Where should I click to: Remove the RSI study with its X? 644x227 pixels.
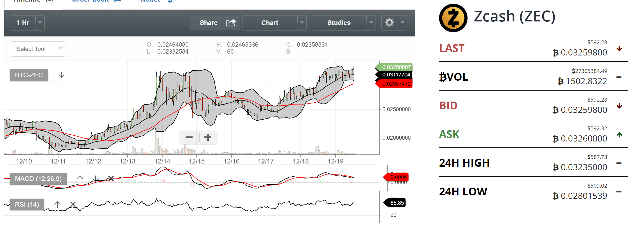tap(73, 204)
